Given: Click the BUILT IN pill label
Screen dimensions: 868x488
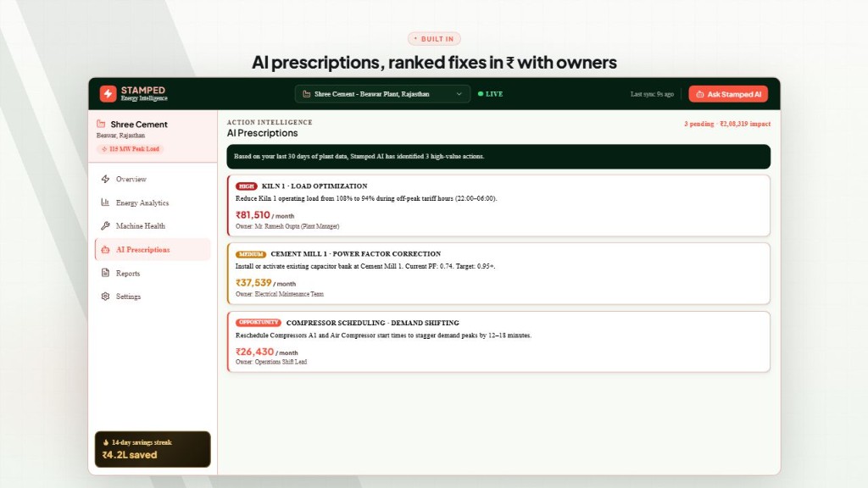Looking at the screenshot, I should click(x=434, y=39).
